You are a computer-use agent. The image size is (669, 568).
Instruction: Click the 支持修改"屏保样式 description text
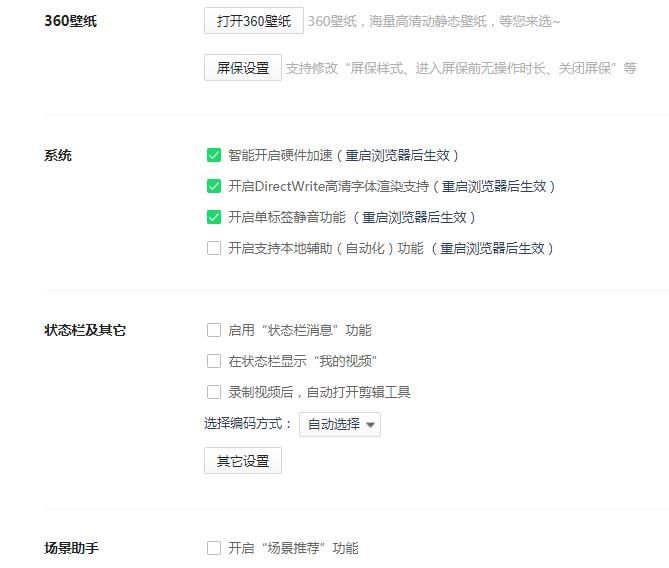pyautogui.click(x=461, y=68)
